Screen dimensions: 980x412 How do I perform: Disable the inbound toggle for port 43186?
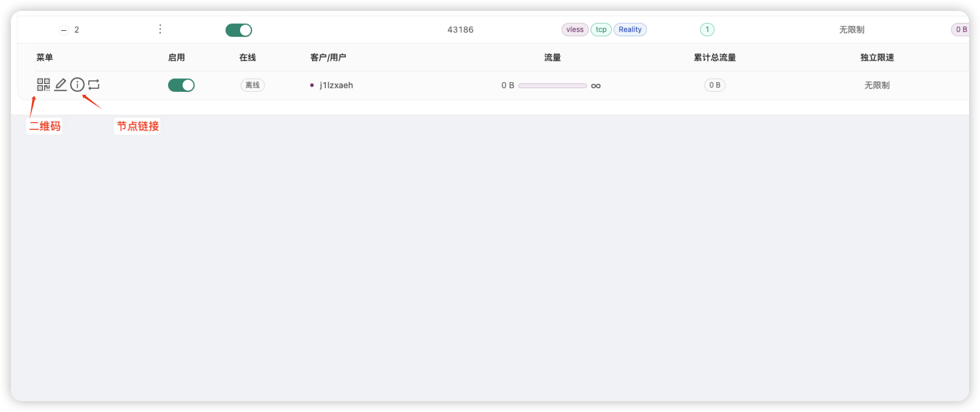(239, 30)
